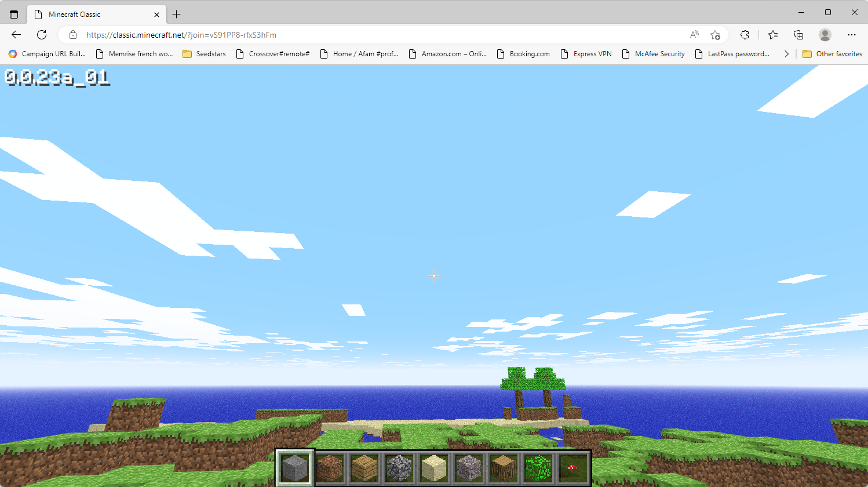Open Home / Afam bookmark
The image size is (868, 487).
[359, 54]
